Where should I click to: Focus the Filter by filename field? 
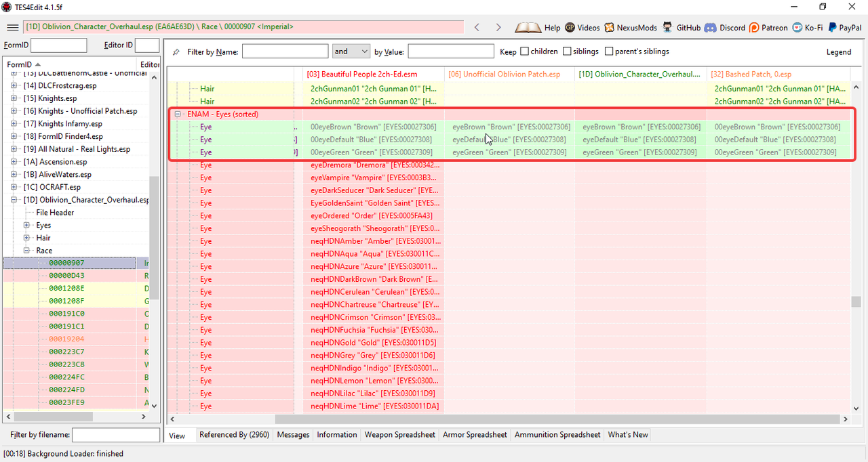pos(115,435)
